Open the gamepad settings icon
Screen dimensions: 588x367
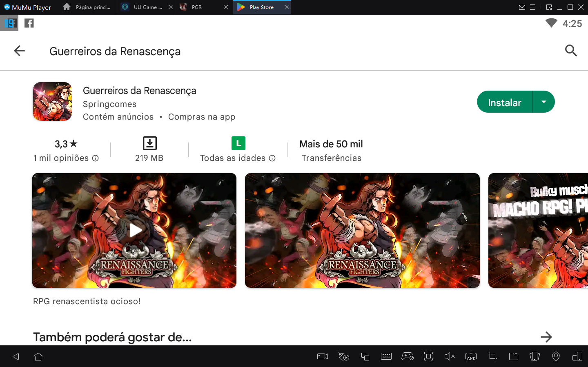(x=408, y=356)
